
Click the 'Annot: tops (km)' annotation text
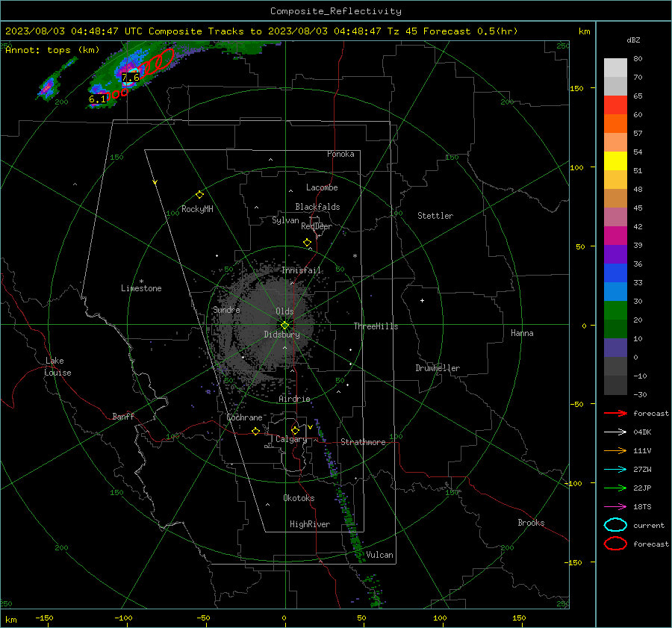point(52,50)
